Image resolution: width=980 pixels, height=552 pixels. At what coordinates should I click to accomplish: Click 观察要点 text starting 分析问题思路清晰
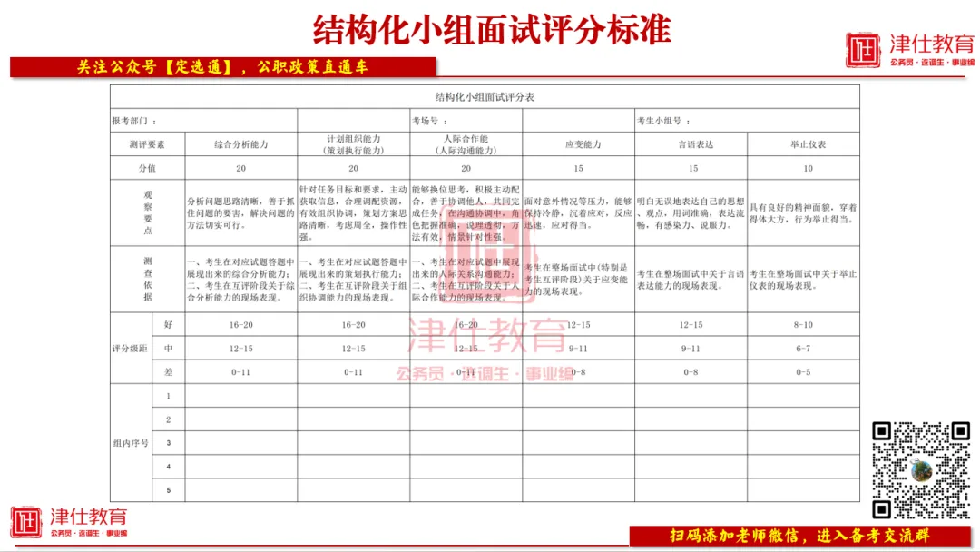[240, 213]
